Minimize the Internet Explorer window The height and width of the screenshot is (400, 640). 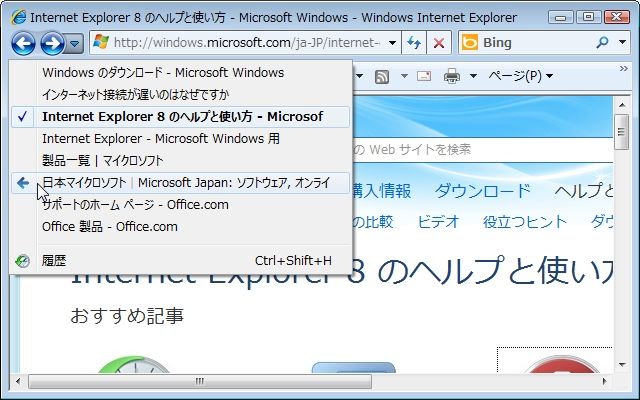(561, 17)
